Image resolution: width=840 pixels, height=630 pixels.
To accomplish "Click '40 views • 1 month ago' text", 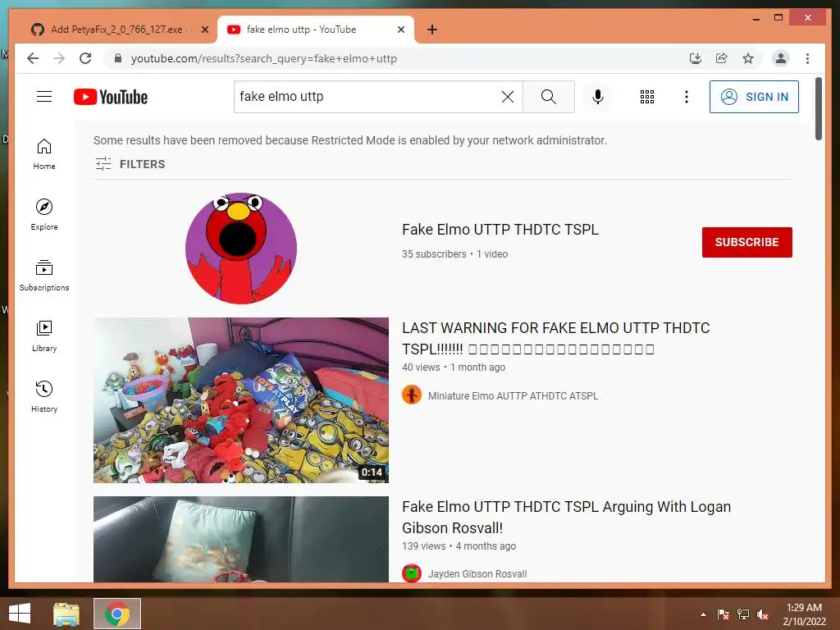I will pos(454,367).
